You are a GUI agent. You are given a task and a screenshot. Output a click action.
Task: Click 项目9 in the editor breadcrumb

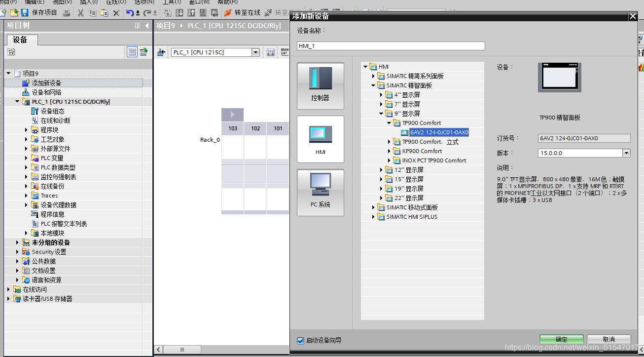[x=166, y=26]
